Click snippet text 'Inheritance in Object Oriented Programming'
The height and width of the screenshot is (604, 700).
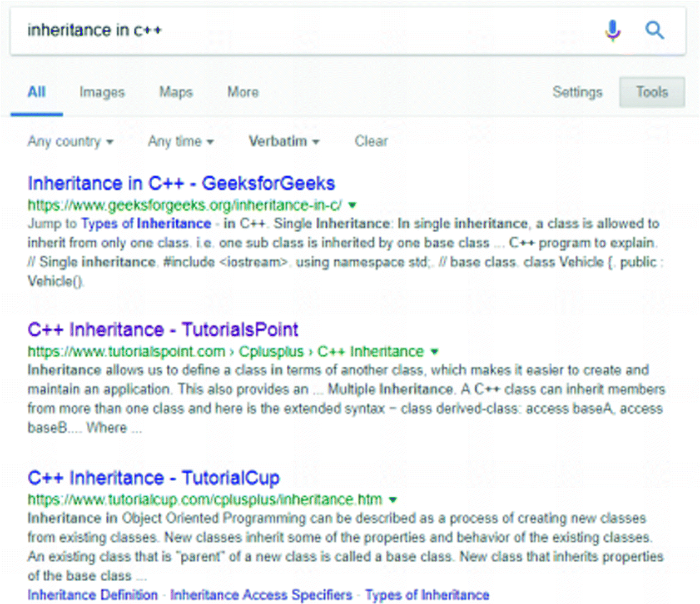pyautogui.click(x=167, y=518)
